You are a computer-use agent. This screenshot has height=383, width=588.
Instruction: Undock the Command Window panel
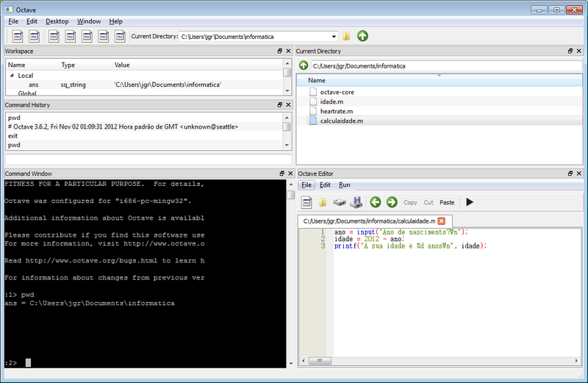coord(282,173)
